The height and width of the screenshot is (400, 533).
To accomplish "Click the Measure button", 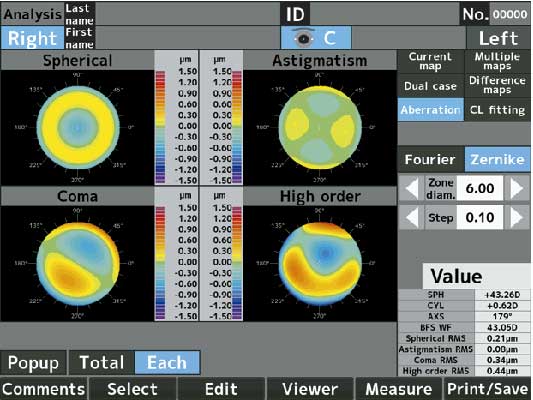I will pyautogui.click(x=399, y=389).
